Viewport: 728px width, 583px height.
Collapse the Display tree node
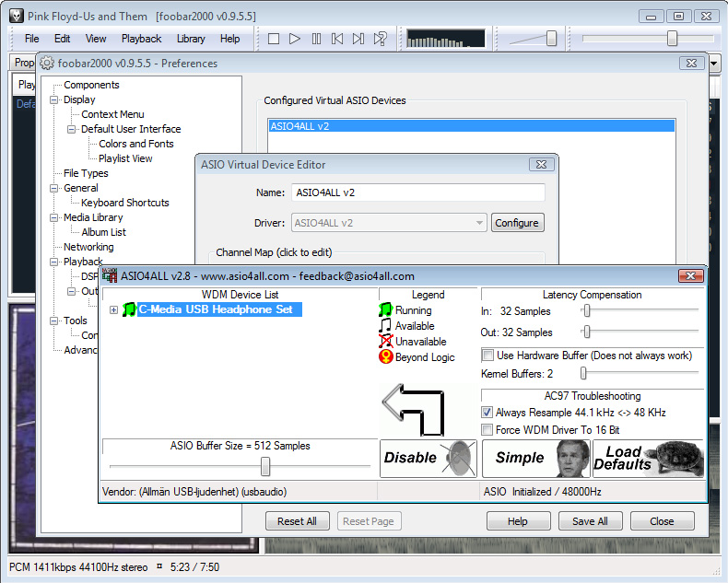[53, 99]
